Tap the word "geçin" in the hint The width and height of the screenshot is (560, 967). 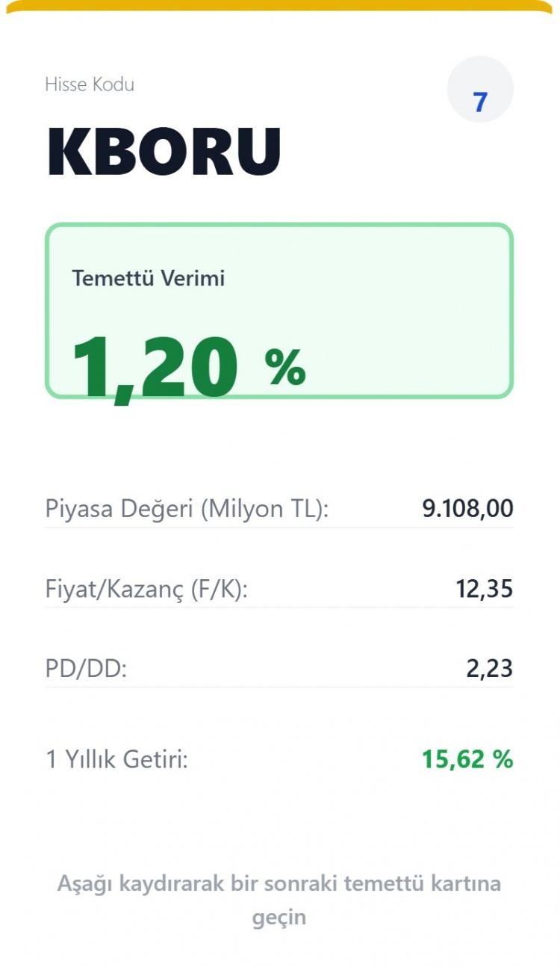pyautogui.click(x=279, y=918)
